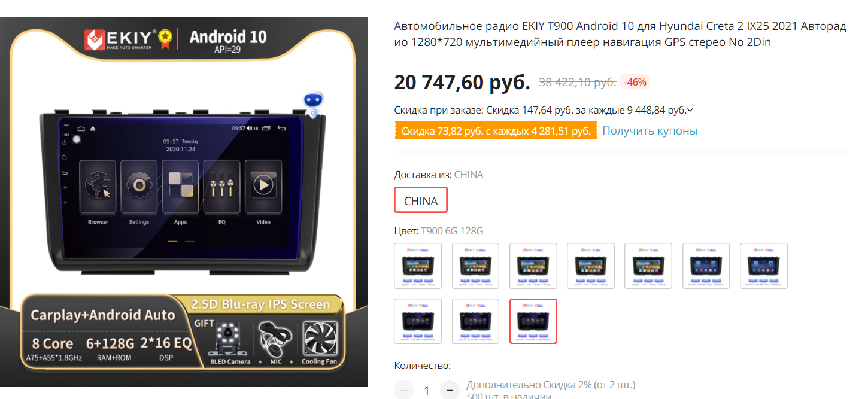Select the first color variant thumbnail
Viewport: 868px width, 399px height.
click(x=418, y=266)
